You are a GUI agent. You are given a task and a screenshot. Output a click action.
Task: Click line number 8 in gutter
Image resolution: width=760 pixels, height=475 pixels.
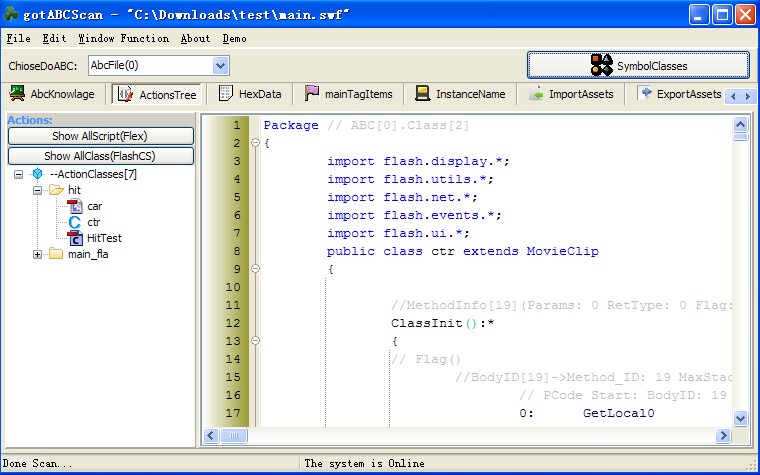pyautogui.click(x=237, y=251)
